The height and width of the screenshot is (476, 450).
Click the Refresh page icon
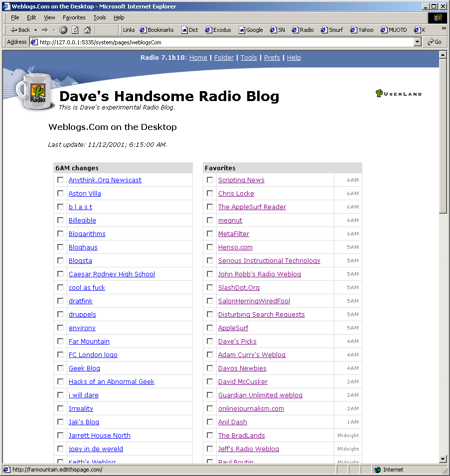75,30
